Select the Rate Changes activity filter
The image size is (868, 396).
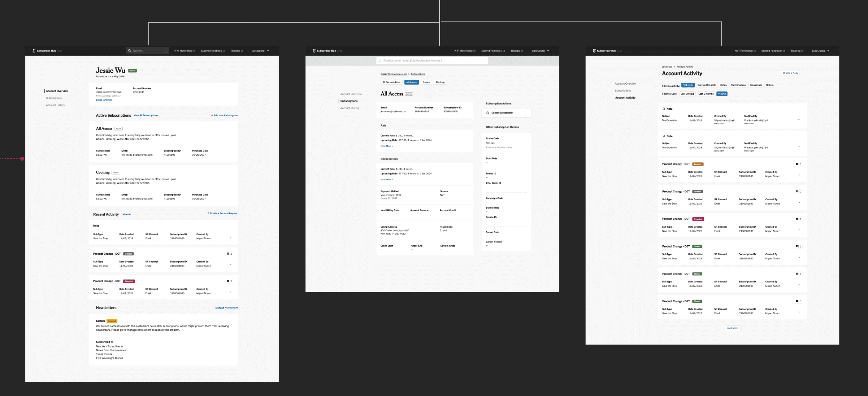(x=738, y=85)
